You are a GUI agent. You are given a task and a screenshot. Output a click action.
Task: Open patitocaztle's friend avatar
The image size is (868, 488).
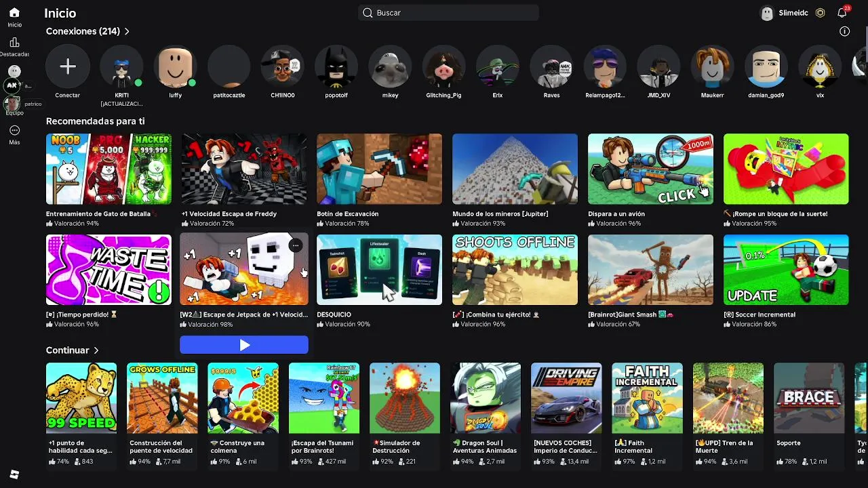tap(229, 66)
